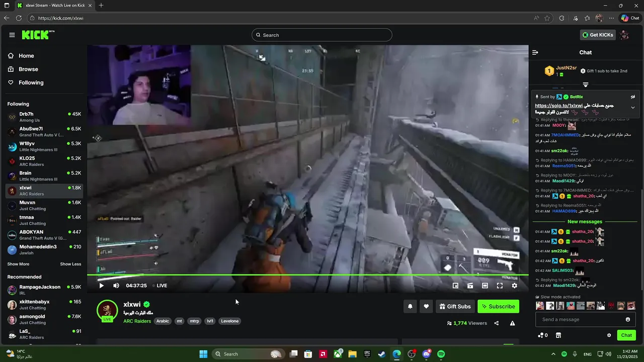Open Copilot Chat in the browser toolbar

pos(630,18)
